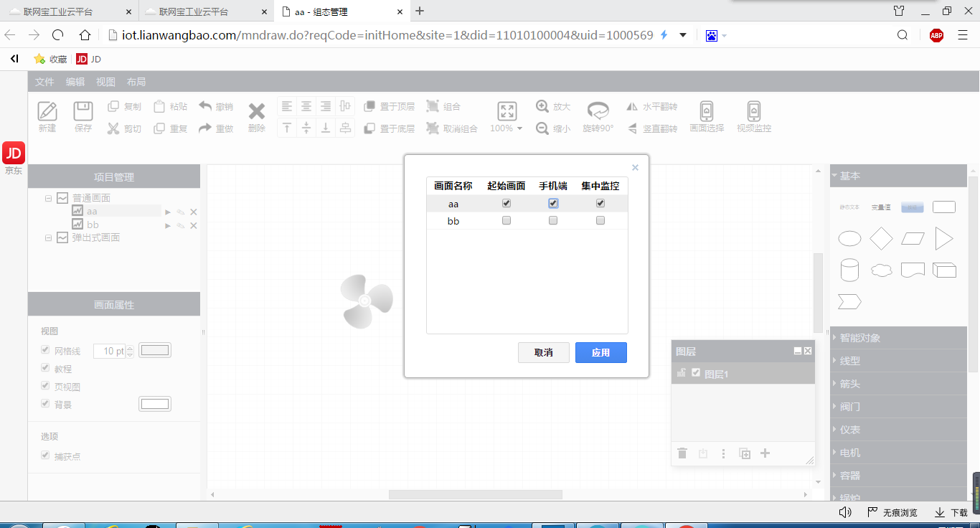Screen dimensions: 980x528
Task: Open a new browser tab
Action: pos(420,11)
